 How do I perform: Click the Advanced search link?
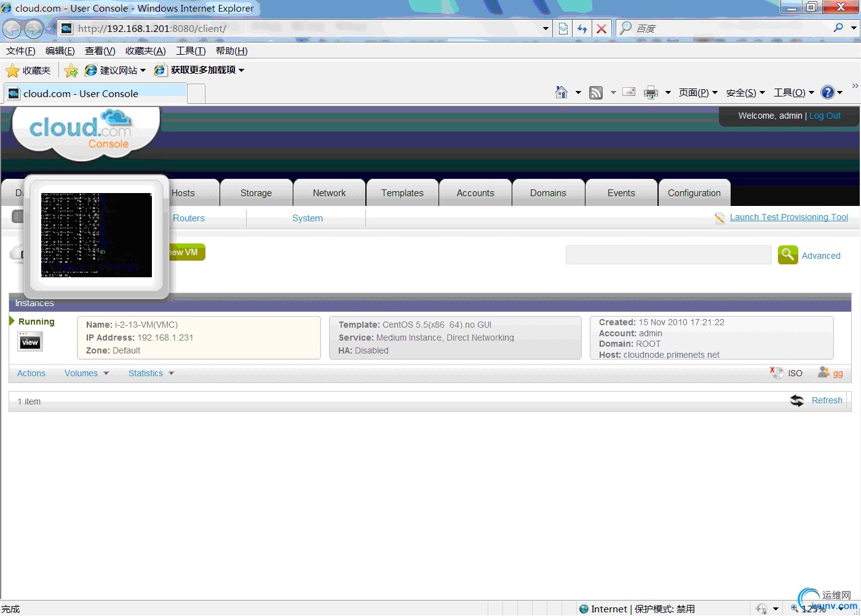(x=821, y=256)
